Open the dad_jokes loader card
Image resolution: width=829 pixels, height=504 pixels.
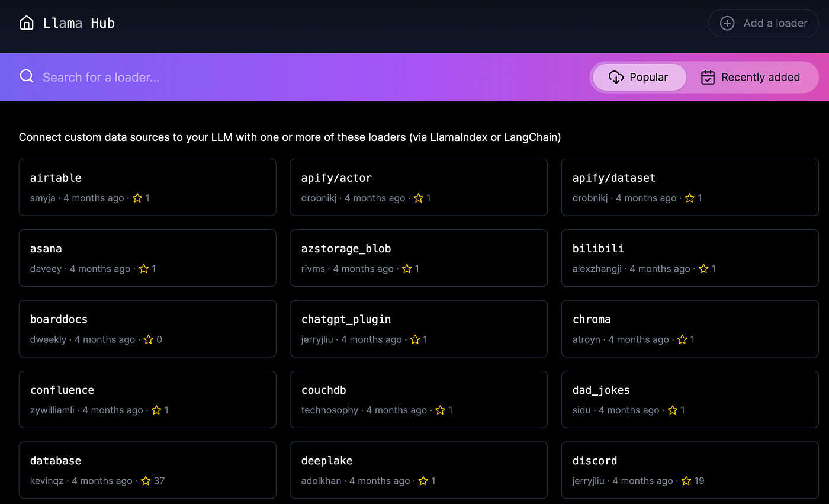tap(690, 399)
